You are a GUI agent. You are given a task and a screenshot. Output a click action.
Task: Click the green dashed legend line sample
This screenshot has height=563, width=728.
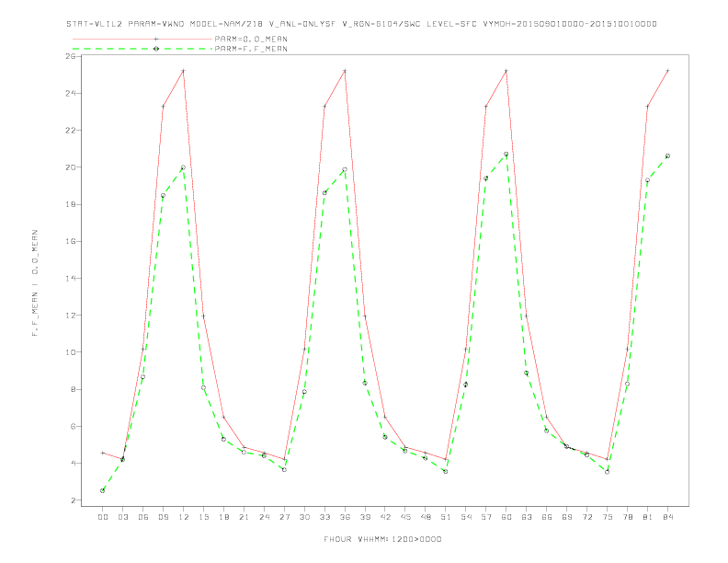click(x=142, y=49)
